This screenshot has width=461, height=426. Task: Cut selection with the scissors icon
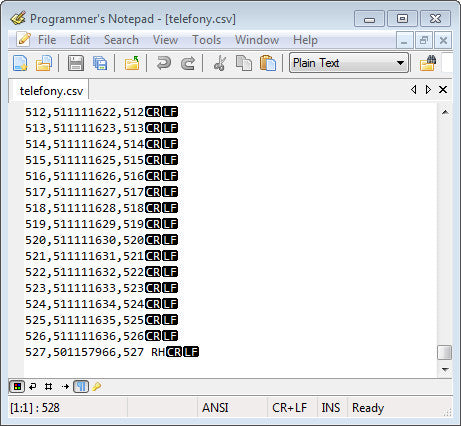[220, 63]
